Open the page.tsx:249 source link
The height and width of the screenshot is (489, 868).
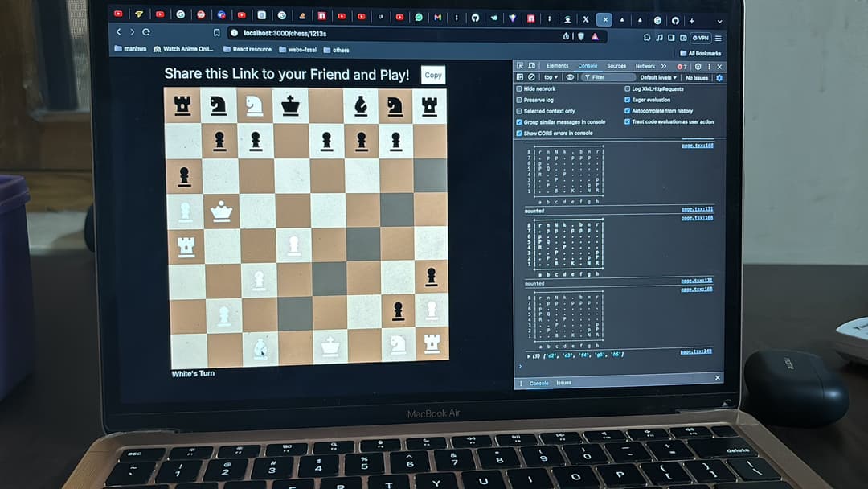[x=696, y=351]
